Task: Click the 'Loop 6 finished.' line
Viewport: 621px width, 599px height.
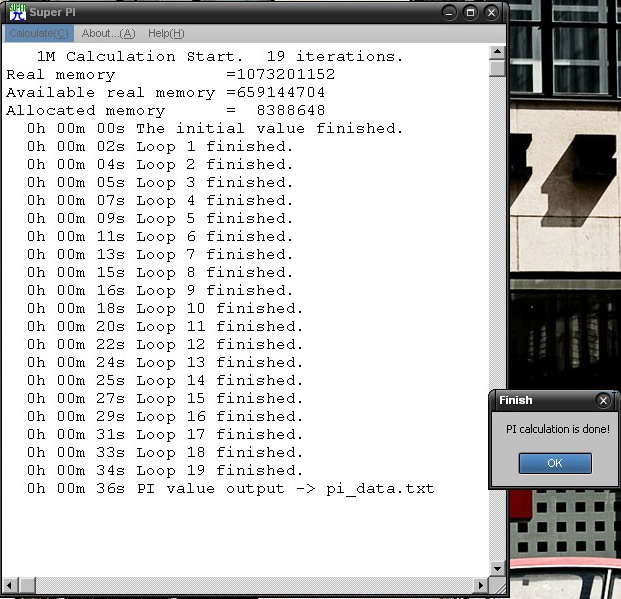Action: point(160,237)
